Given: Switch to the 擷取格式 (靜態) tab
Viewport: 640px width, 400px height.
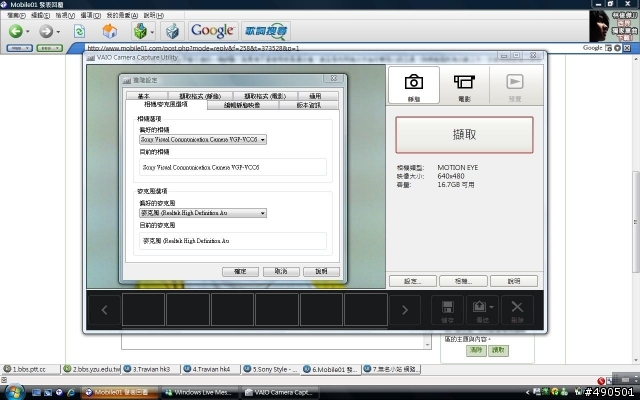Looking at the screenshot, I should tap(200, 96).
